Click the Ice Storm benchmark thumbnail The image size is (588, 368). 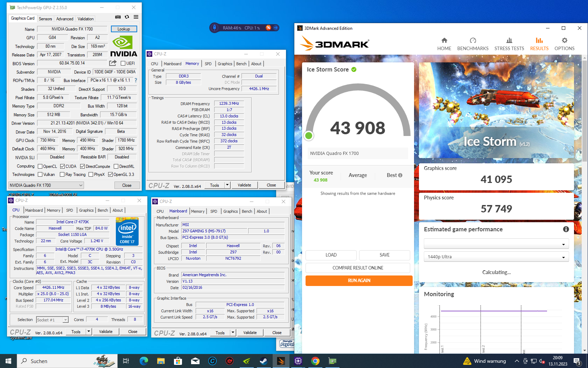tap(496, 110)
